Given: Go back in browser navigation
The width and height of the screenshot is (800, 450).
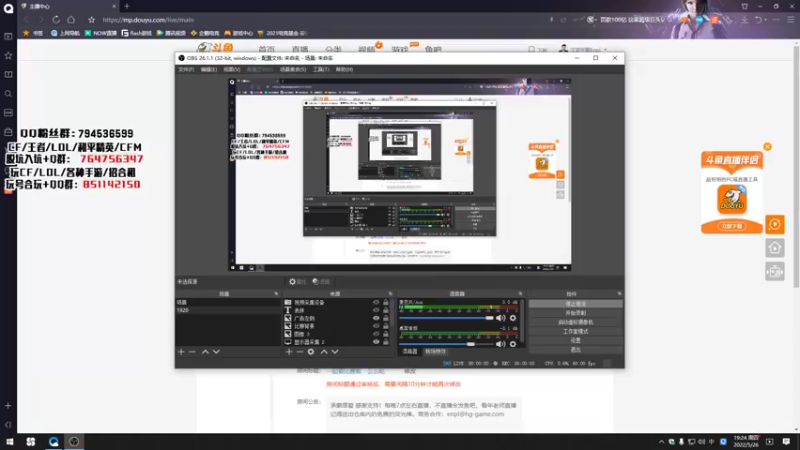Looking at the screenshot, I should tap(26, 19).
